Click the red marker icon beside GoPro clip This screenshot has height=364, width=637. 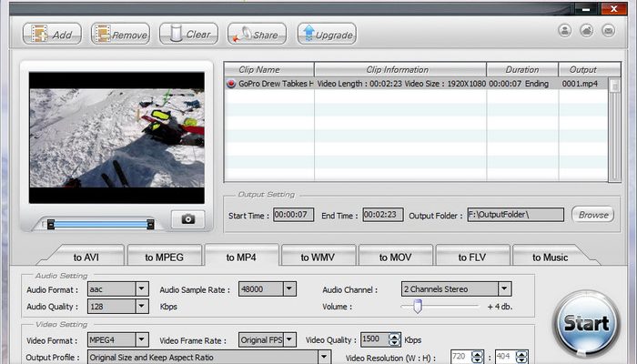(231, 84)
